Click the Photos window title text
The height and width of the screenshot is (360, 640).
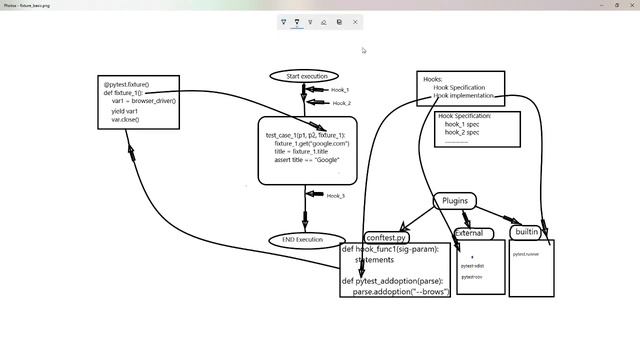tap(27, 6)
